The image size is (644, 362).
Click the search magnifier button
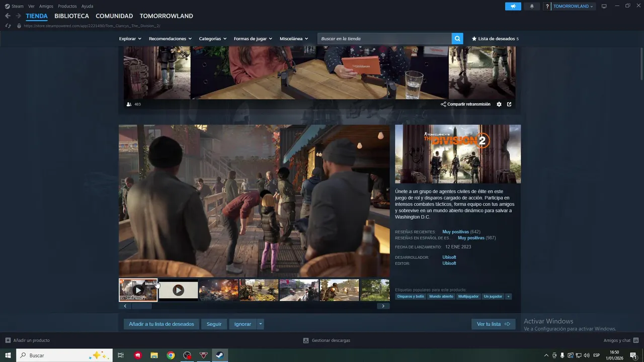(x=457, y=39)
